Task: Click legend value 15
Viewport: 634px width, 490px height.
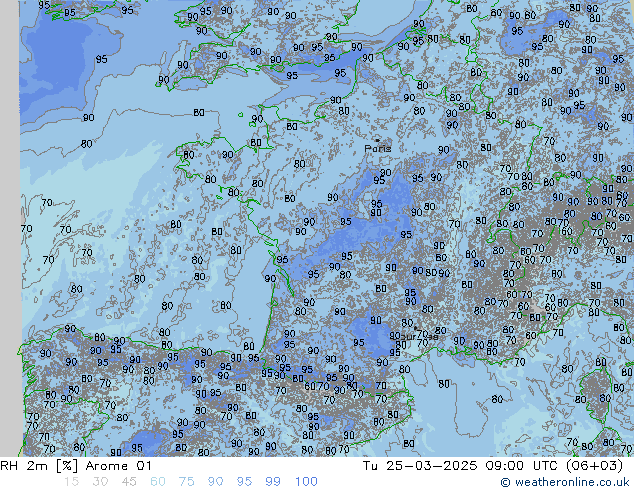Action: 71,482
